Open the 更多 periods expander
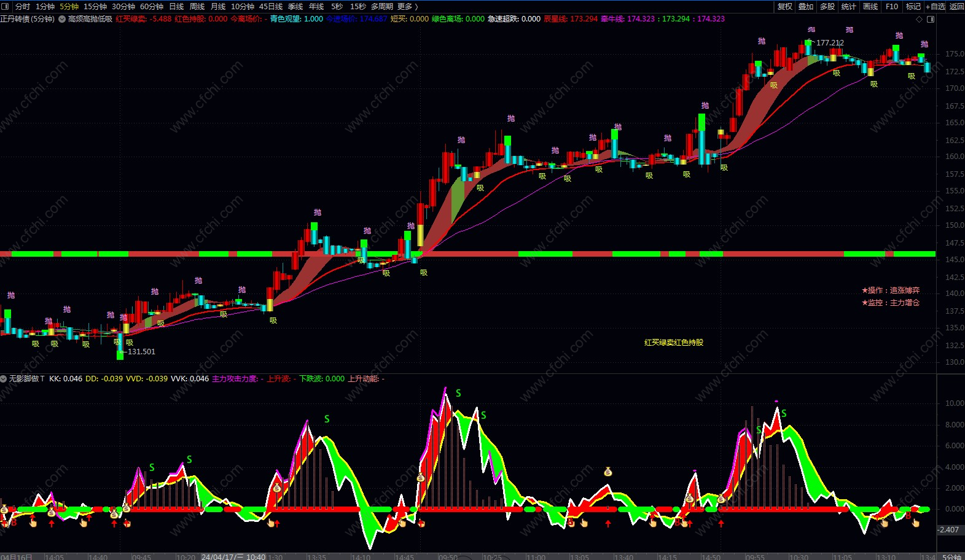This screenshot has width=965, height=560. pos(408,6)
